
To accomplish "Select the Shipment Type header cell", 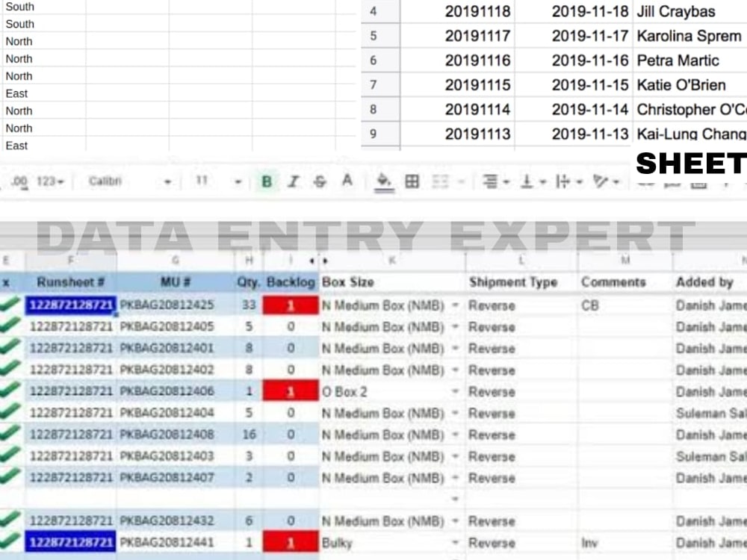I will tap(521, 282).
